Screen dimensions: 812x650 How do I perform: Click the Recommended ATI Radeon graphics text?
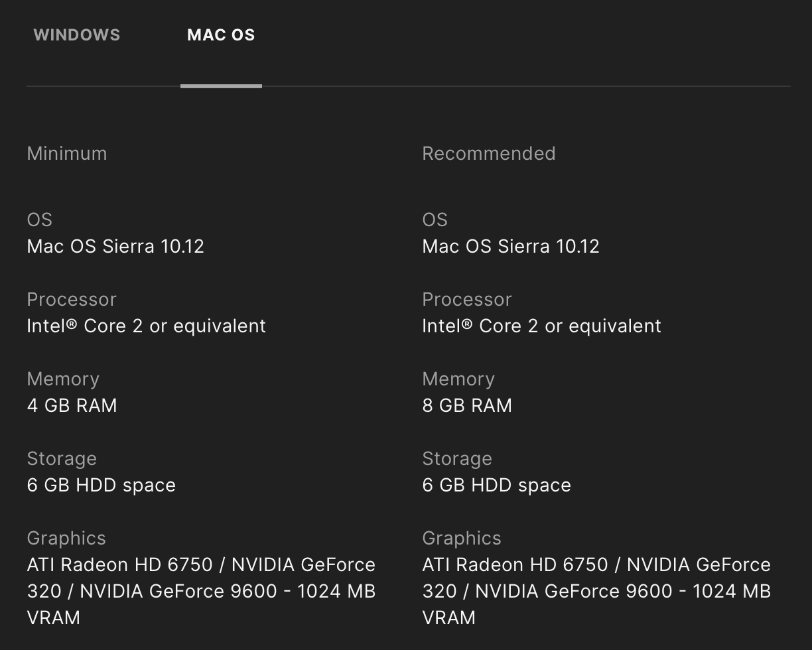[x=596, y=591]
